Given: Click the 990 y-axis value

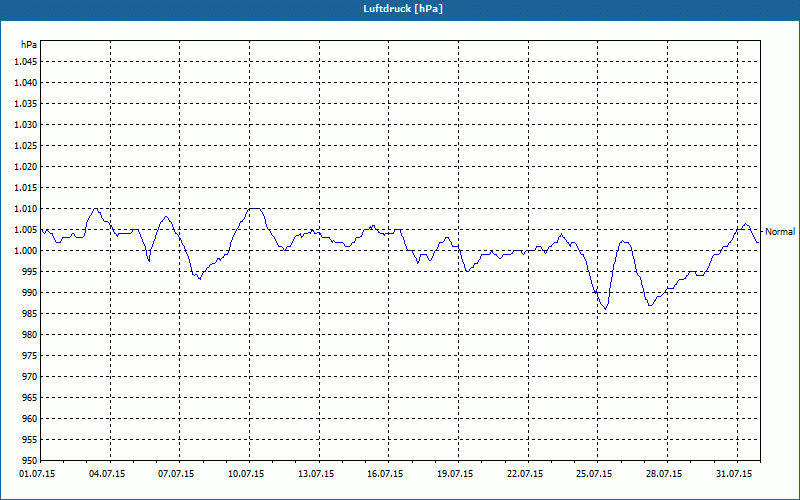Looking at the screenshot, I should pos(30,293).
